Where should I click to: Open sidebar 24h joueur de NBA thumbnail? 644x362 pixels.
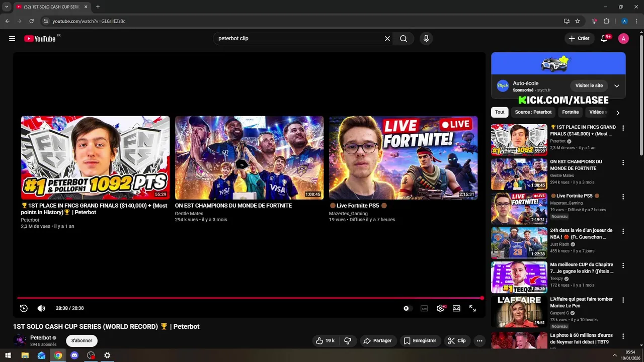click(x=519, y=243)
